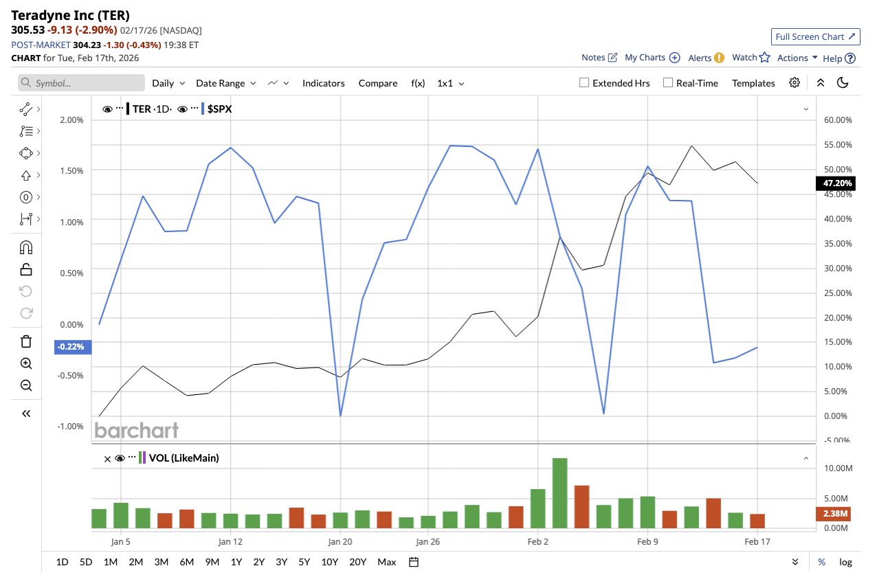This screenshot has height=588, width=877.
Task: Select the shapes drawing tool
Action: click(x=26, y=152)
